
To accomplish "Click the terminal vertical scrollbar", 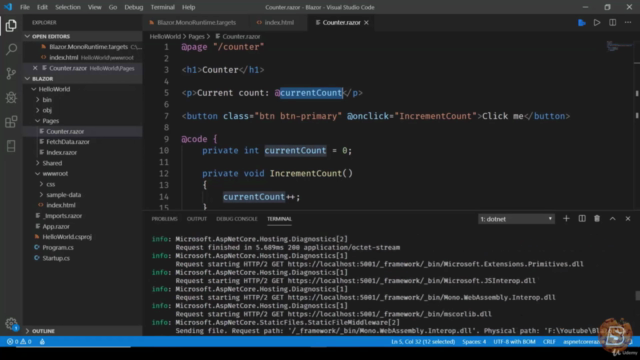I will [637, 295].
